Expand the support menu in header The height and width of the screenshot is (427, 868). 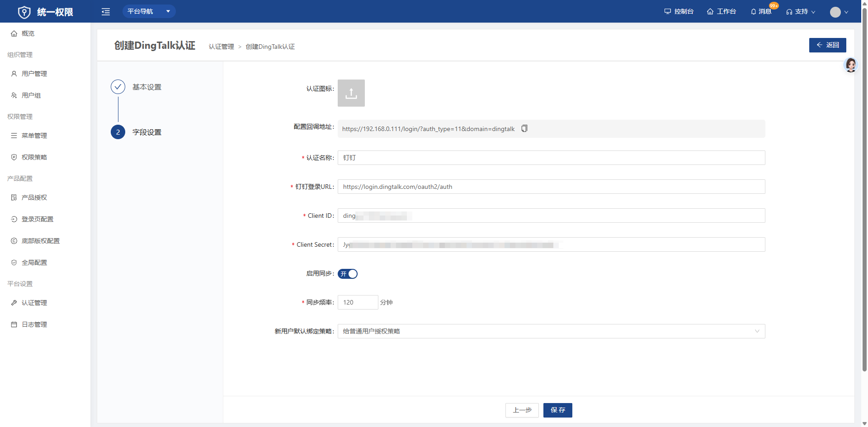[801, 11]
